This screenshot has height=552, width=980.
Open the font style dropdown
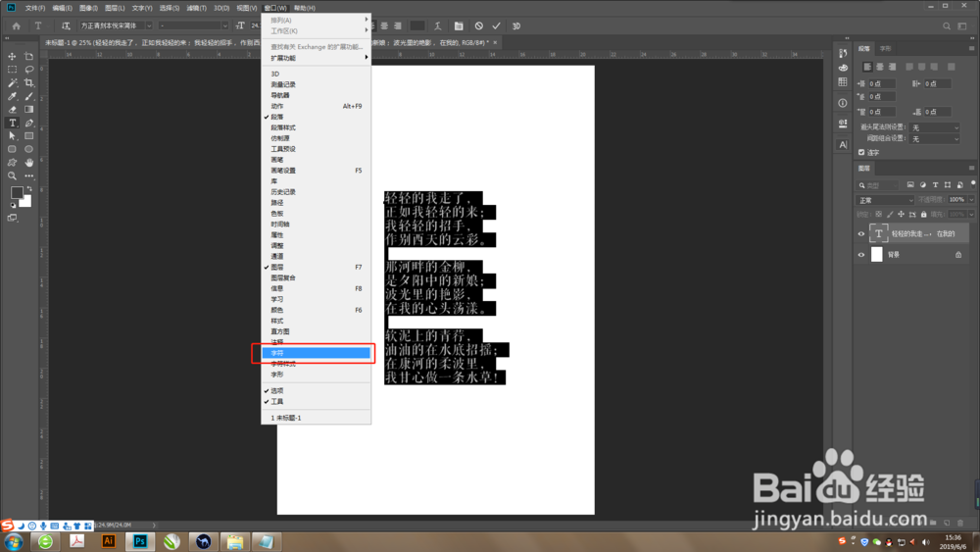(x=224, y=25)
